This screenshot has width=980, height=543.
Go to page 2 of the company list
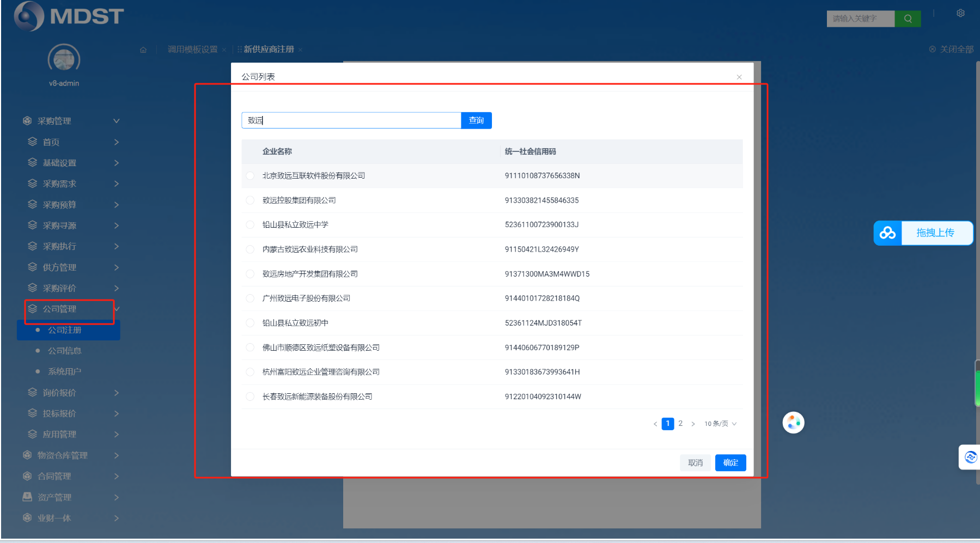click(680, 423)
